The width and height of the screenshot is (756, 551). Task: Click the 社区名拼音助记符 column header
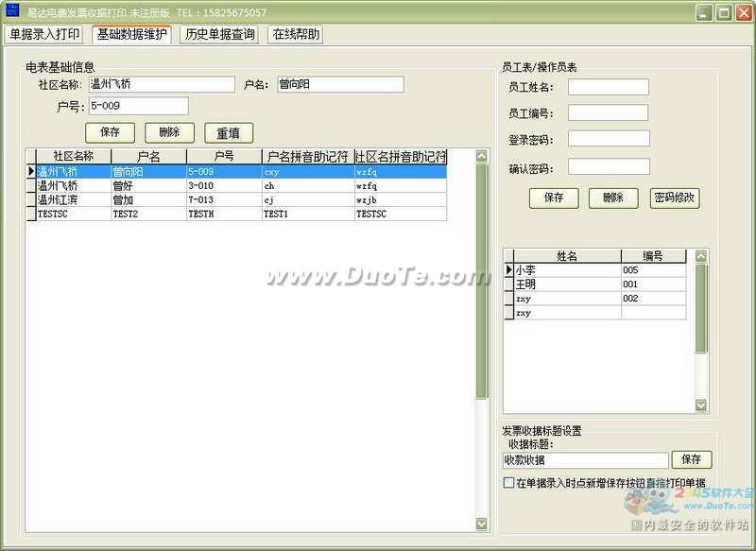pos(401,156)
